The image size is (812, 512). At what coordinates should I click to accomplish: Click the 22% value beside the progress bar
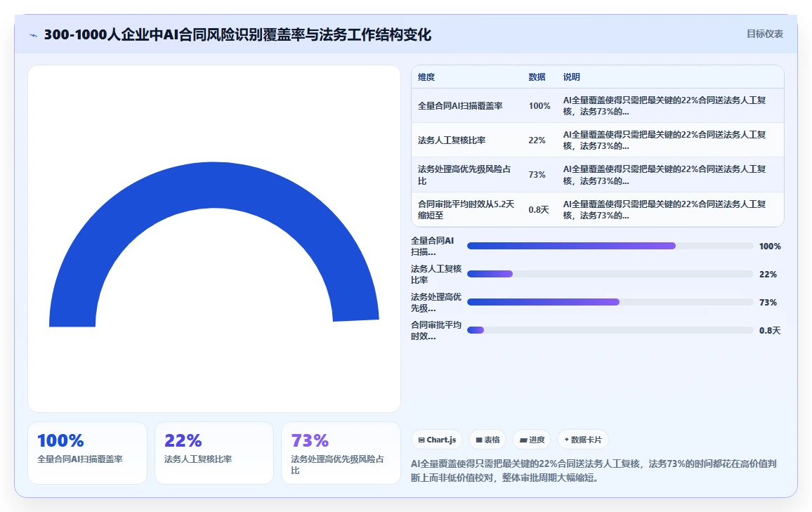(768, 275)
